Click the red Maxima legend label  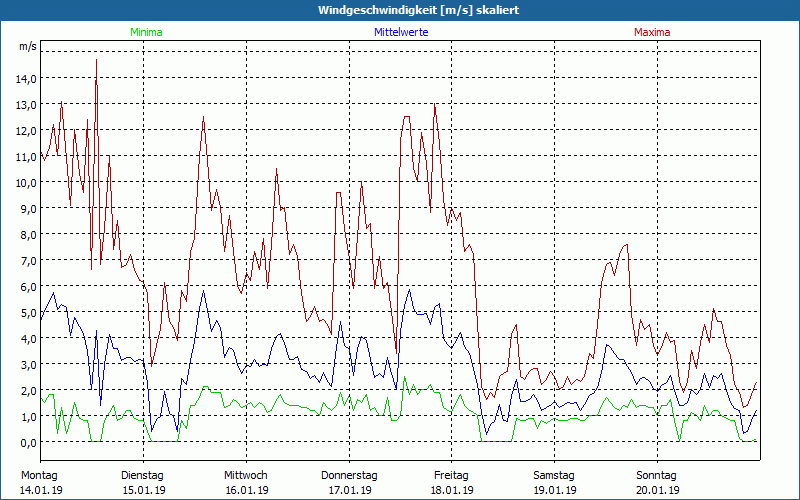[652, 32]
